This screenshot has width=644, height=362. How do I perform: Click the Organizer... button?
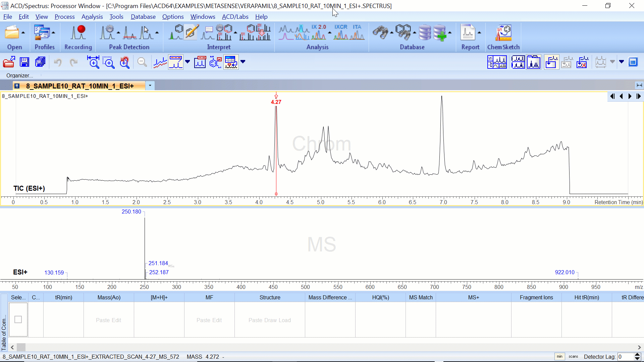pos(19,75)
